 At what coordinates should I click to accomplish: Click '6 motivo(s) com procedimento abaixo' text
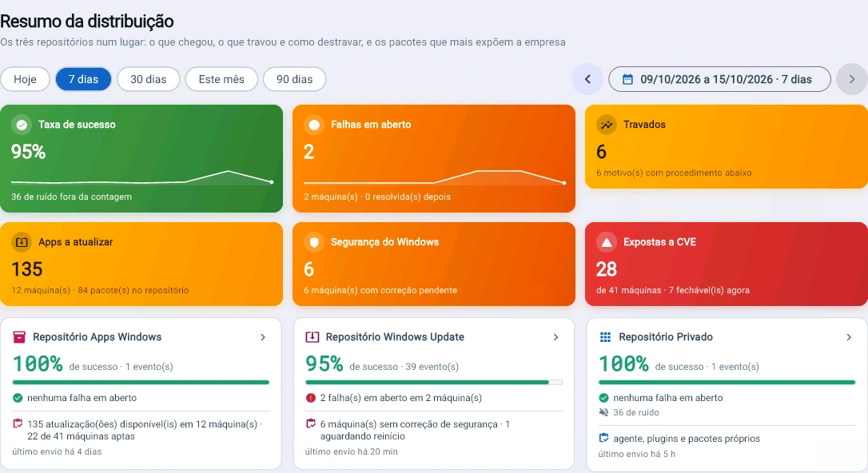674,173
